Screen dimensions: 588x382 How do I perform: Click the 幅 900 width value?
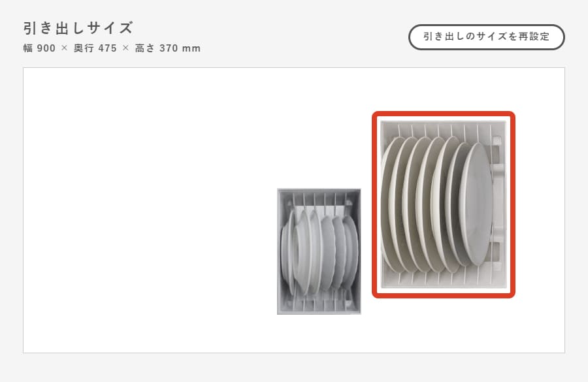click(39, 48)
